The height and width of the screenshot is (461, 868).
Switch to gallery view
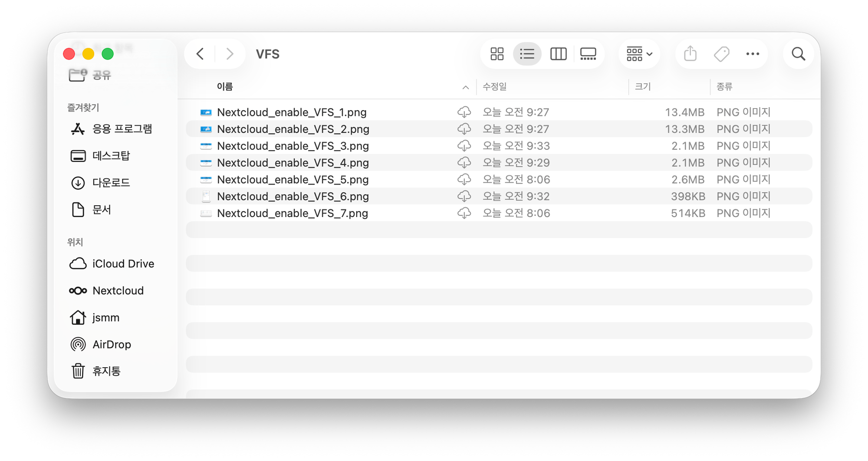click(588, 54)
